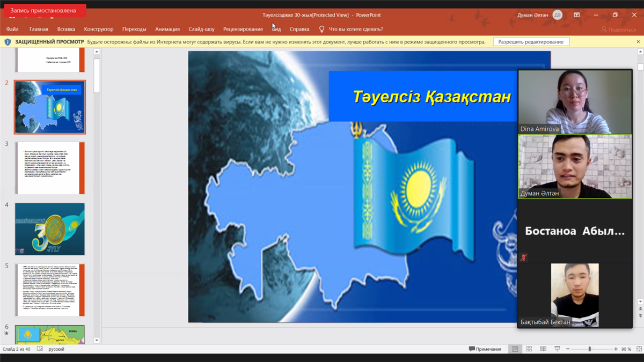The image size is (644, 362).
Task: Click Разрешить редактирование button
Action: tap(531, 42)
